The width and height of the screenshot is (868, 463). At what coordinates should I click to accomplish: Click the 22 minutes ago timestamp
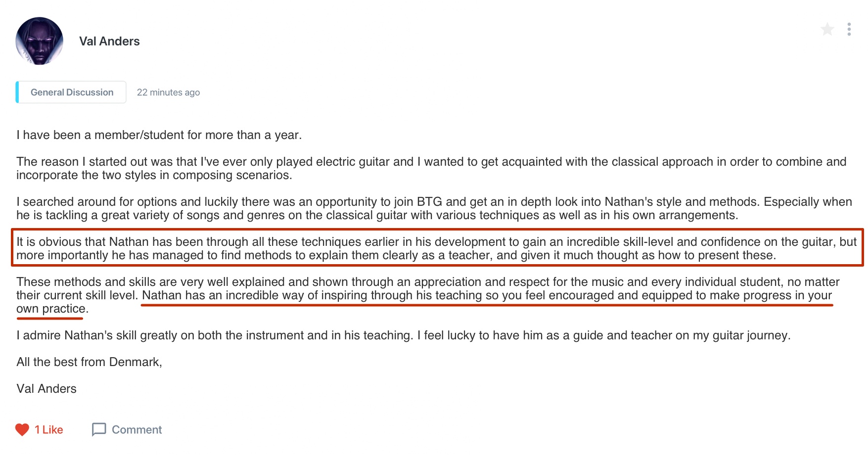tap(168, 93)
